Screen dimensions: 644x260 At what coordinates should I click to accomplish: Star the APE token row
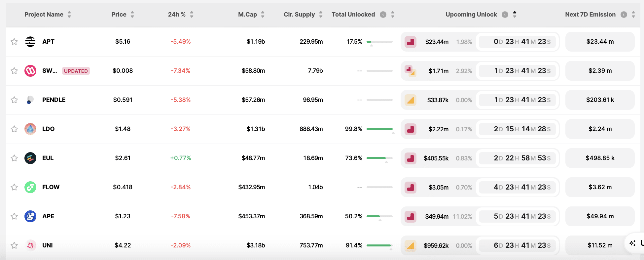pyautogui.click(x=14, y=216)
